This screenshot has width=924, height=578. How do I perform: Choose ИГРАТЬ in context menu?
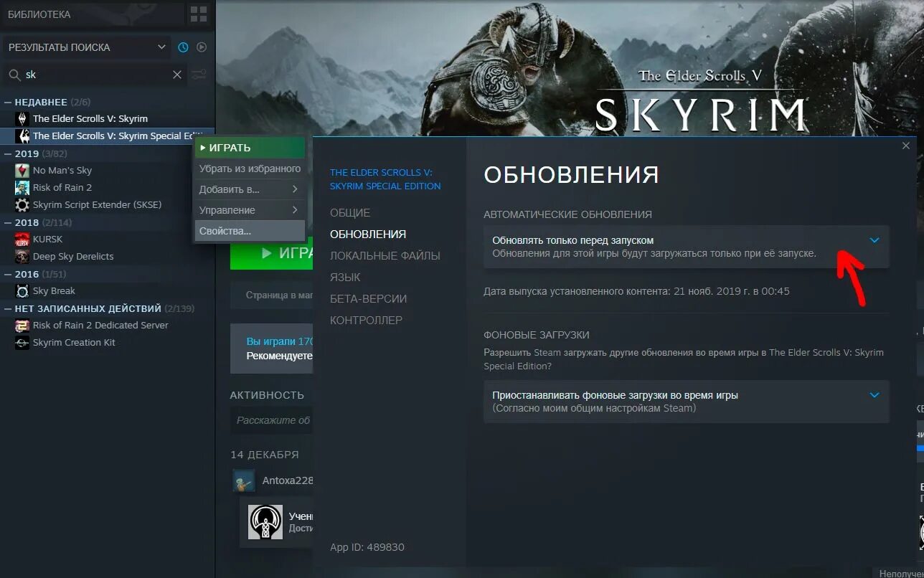pyautogui.click(x=250, y=148)
